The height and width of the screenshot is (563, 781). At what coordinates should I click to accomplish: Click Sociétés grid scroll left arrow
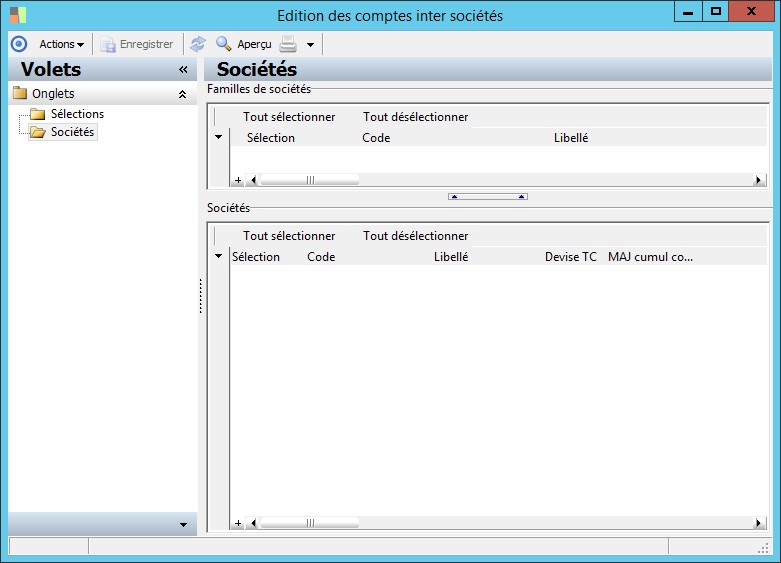pyautogui.click(x=253, y=524)
